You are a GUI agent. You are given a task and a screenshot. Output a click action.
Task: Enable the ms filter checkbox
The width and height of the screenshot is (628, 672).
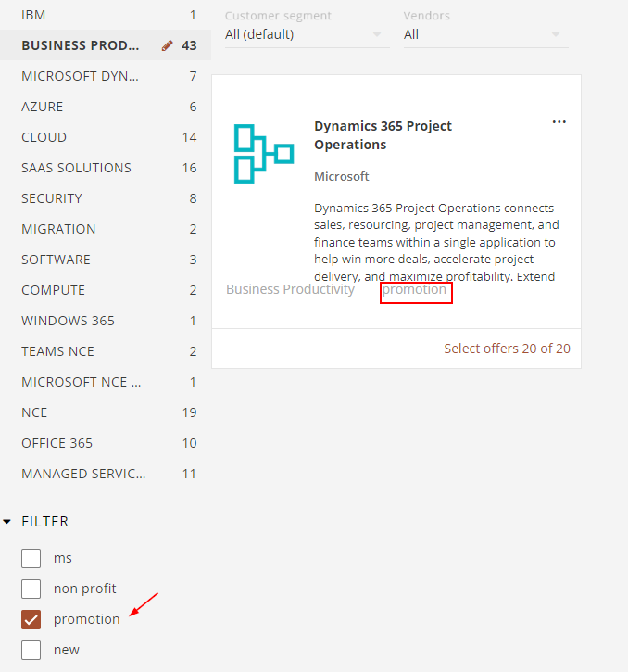(31, 558)
